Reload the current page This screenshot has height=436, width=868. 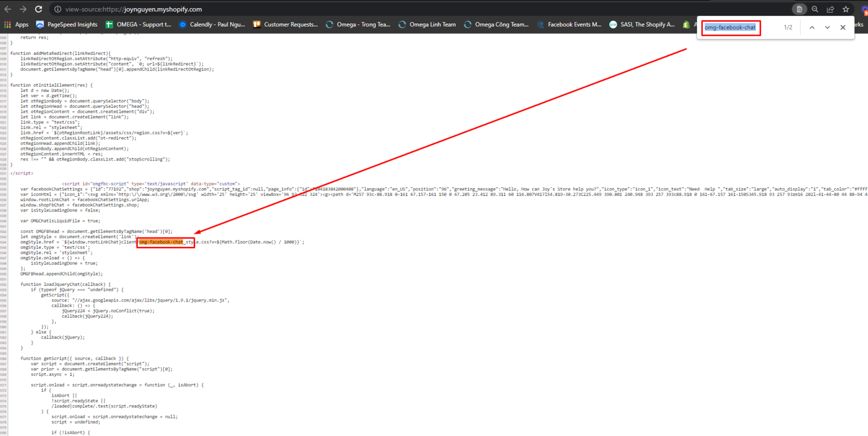39,9
